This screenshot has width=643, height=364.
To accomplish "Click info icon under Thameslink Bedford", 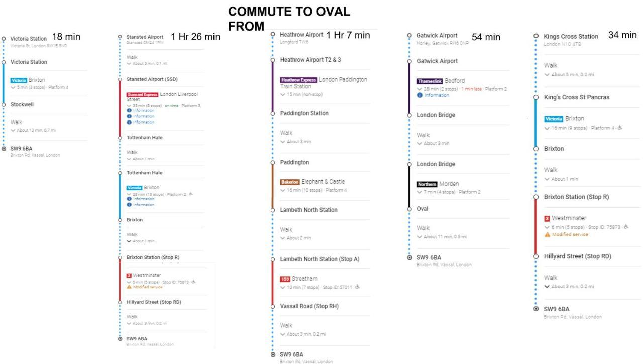I will (420, 95).
